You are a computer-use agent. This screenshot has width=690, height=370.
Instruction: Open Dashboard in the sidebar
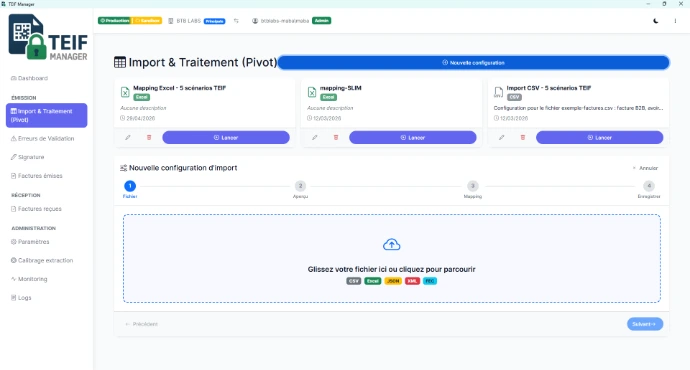tap(29, 78)
